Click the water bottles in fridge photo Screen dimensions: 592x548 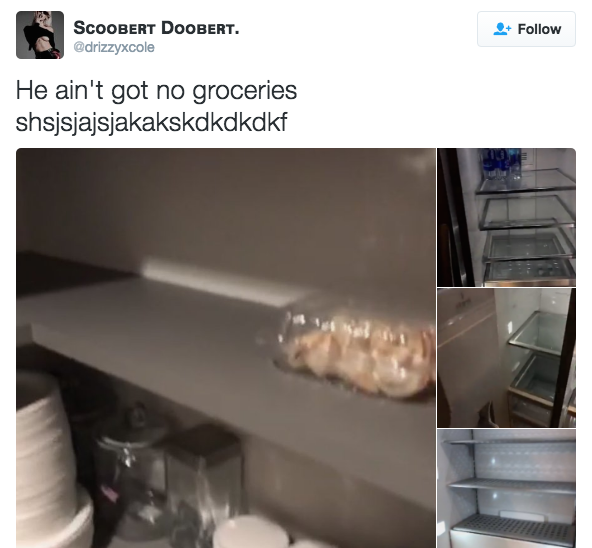point(501,165)
